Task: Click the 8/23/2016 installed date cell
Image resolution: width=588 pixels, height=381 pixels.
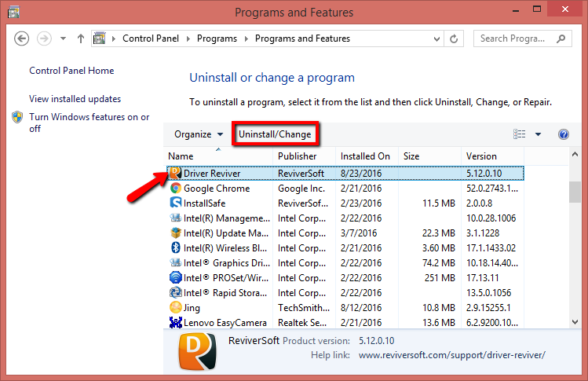Action: 361,174
